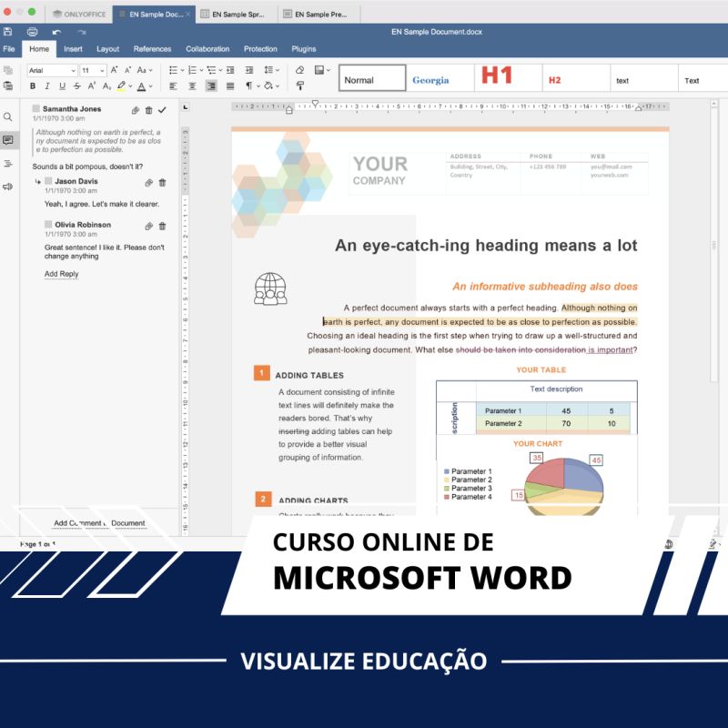Screen dimensions: 728x728
Task: Expand the highlight color dropdown arrow
Action: (x=130, y=86)
